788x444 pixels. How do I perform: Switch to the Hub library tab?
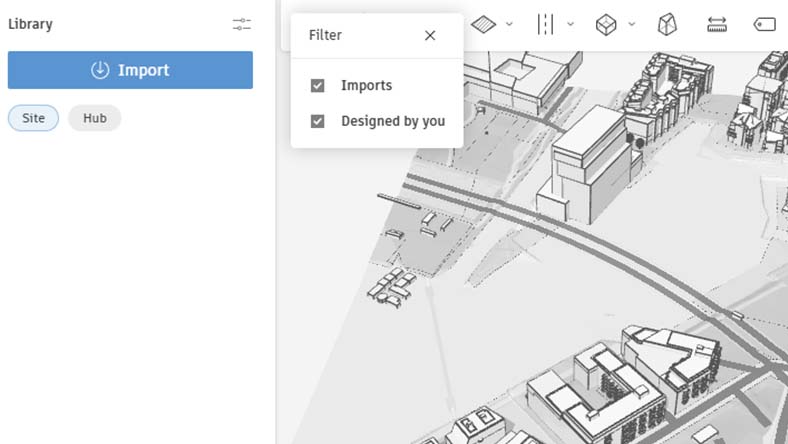pyautogui.click(x=94, y=118)
